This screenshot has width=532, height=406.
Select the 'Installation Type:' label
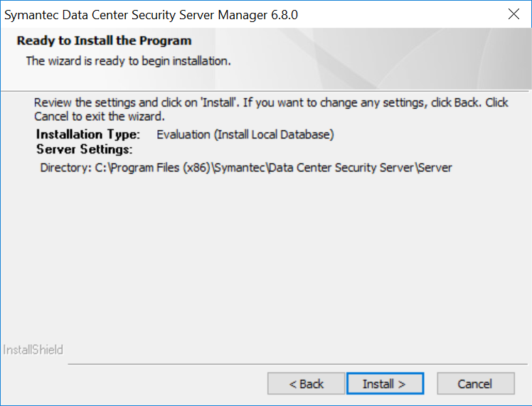[x=88, y=134]
